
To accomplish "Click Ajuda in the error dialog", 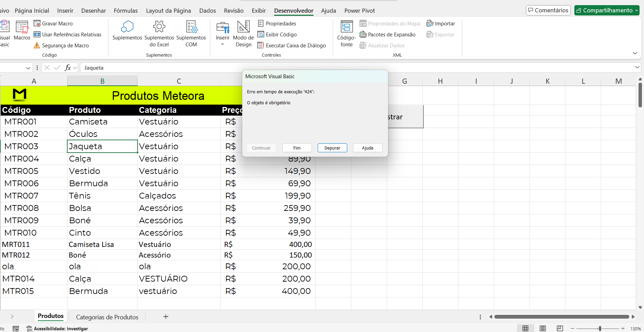I will coord(367,148).
